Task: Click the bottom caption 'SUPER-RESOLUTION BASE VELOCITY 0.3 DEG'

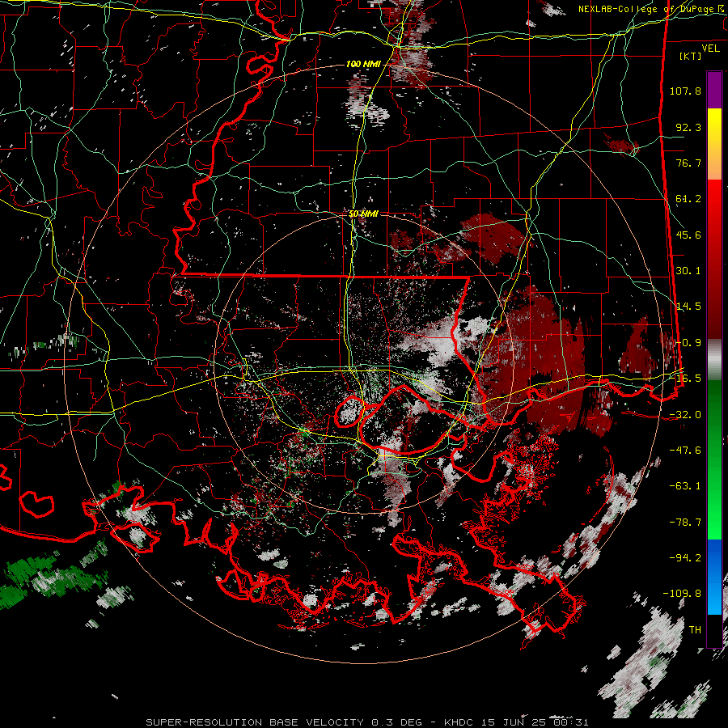Action: (x=284, y=722)
